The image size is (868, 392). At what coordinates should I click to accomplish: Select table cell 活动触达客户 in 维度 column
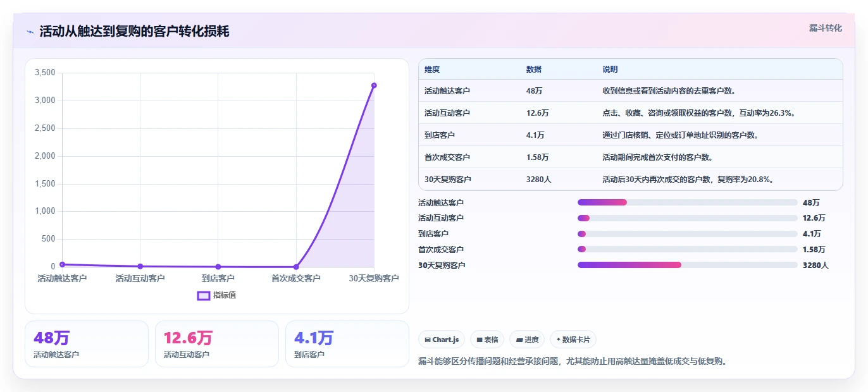[447, 91]
